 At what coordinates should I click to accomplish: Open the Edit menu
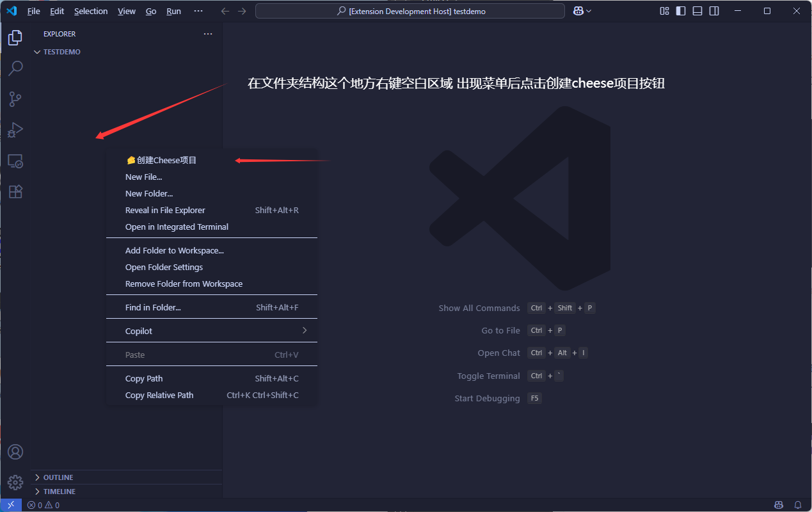click(57, 11)
